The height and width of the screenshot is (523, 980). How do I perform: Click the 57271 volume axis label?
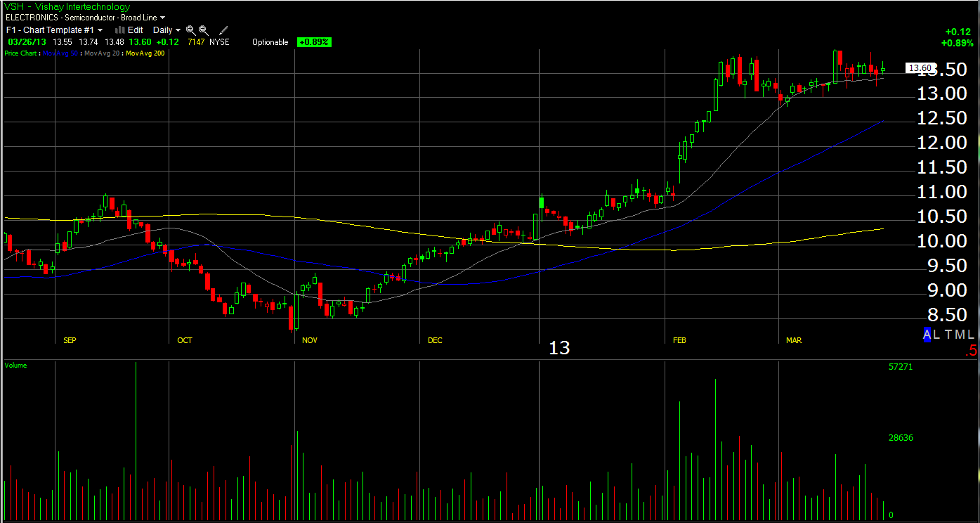(x=901, y=367)
